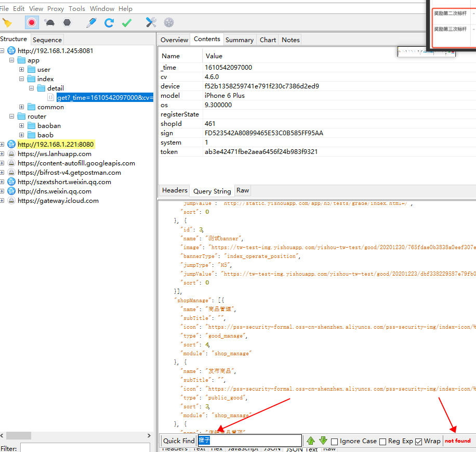Viewport: 476px width, 452px height.
Task: Click the lock icon beside gateway.icloud.com
Action: click(11, 201)
